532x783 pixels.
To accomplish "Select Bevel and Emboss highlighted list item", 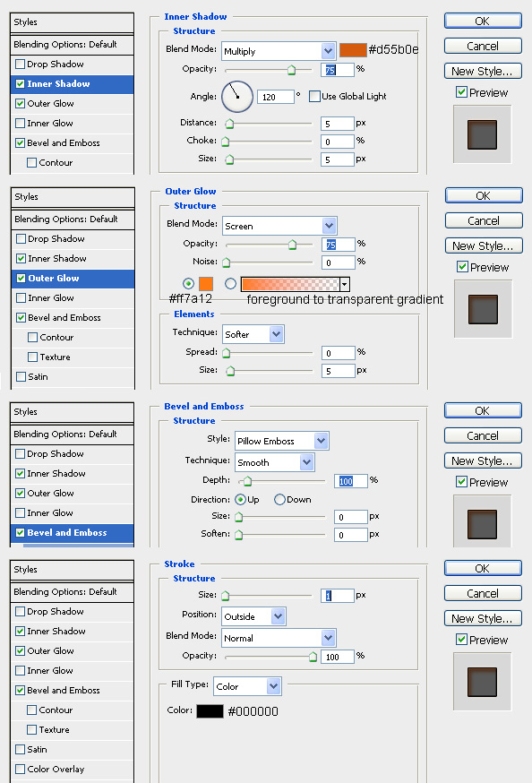I will coord(72,532).
